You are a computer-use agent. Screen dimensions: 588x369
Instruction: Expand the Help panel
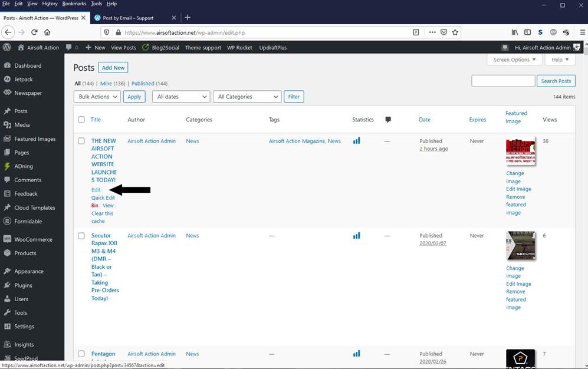tap(560, 60)
